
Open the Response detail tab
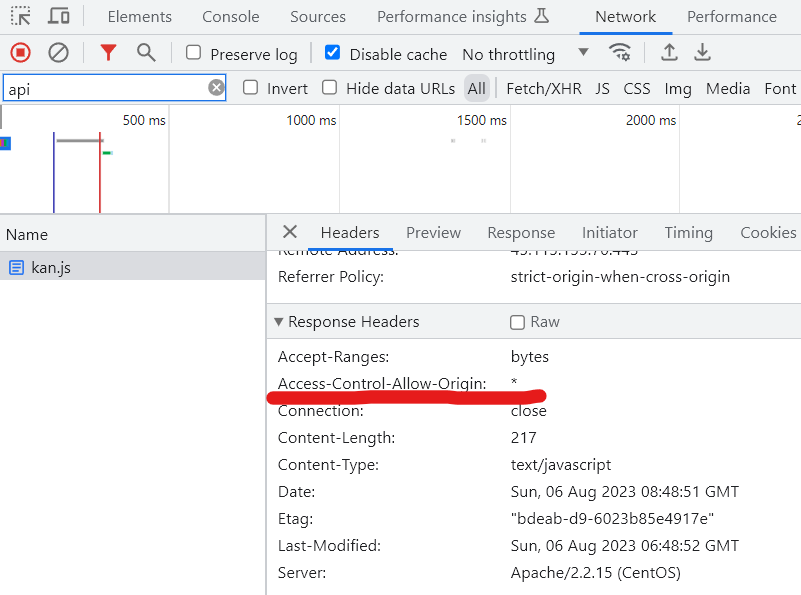tap(521, 233)
